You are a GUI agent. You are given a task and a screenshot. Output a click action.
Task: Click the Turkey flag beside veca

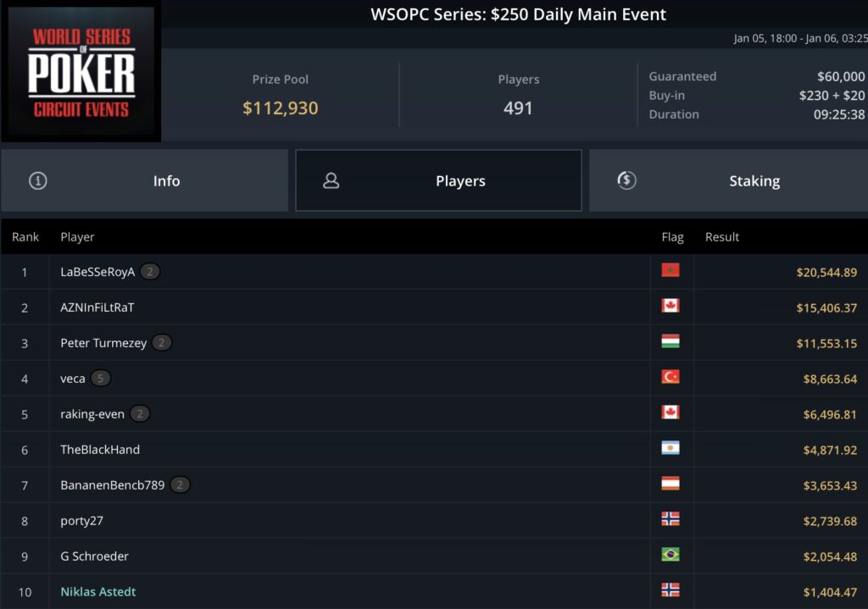tap(670, 377)
